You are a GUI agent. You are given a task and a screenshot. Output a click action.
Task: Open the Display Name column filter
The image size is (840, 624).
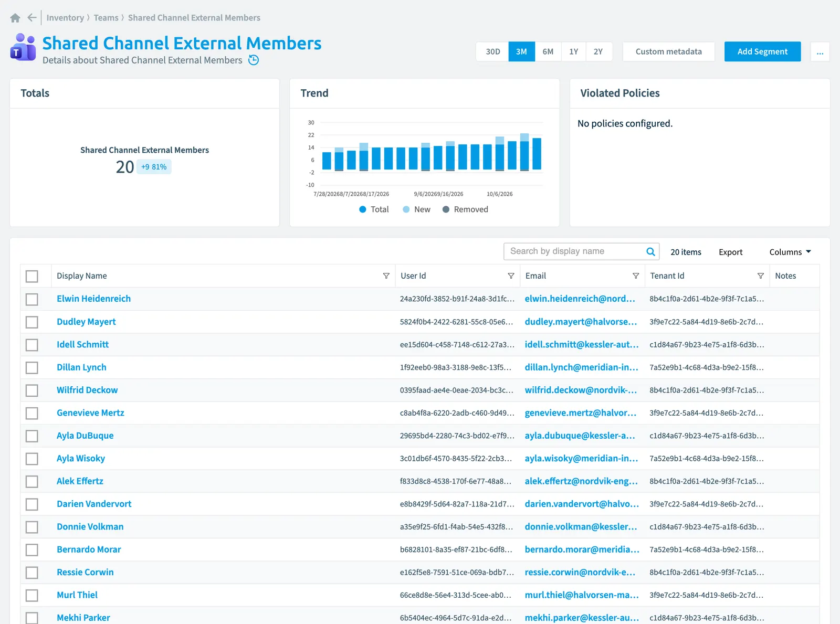[x=386, y=276]
